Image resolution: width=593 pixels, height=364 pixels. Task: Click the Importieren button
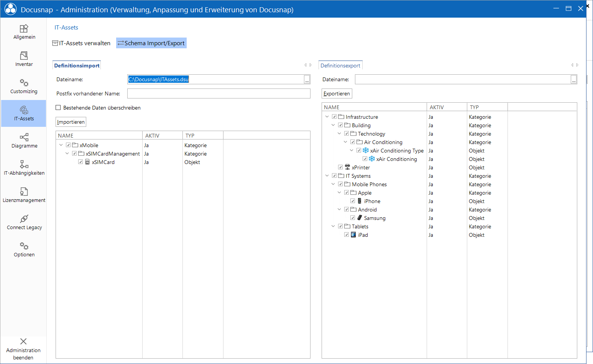pyautogui.click(x=71, y=122)
